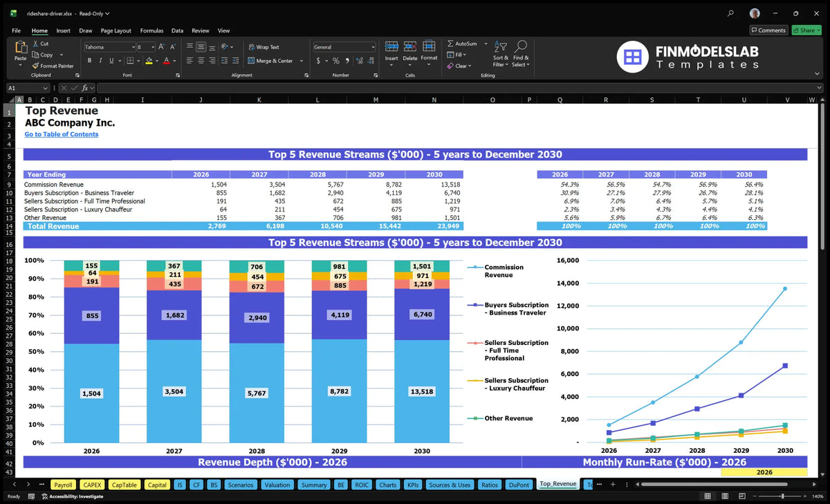Click the Align Right icon
The height and width of the screenshot is (504, 830).
tap(212, 61)
